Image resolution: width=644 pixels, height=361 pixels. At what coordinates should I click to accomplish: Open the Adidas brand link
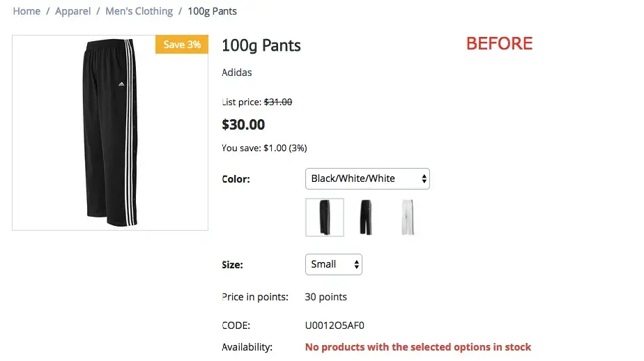click(236, 72)
